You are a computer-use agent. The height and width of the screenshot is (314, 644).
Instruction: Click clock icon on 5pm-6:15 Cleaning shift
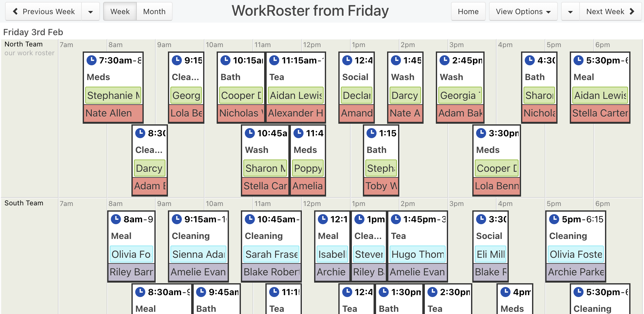tap(554, 219)
